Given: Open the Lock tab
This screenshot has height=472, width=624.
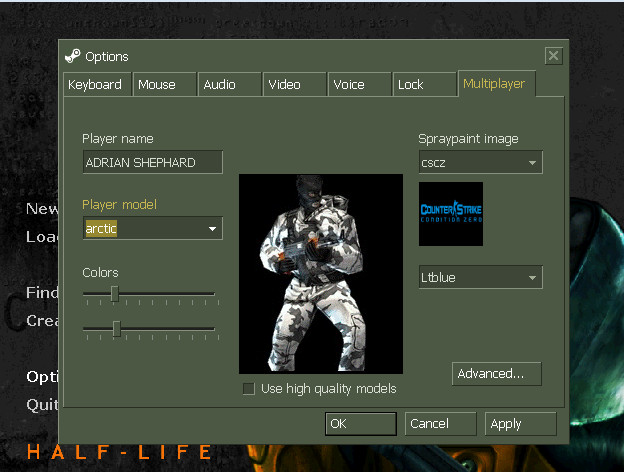Looking at the screenshot, I should click(424, 84).
